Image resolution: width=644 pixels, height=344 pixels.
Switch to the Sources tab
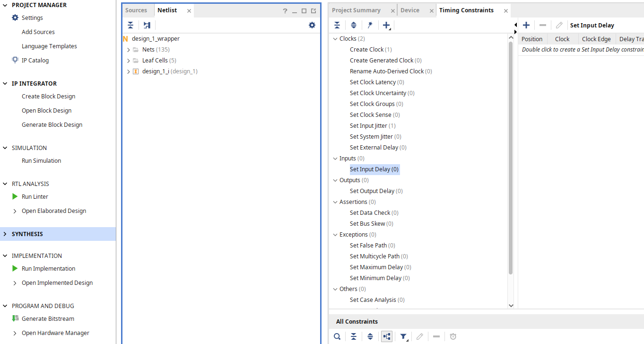[x=136, y=10]
